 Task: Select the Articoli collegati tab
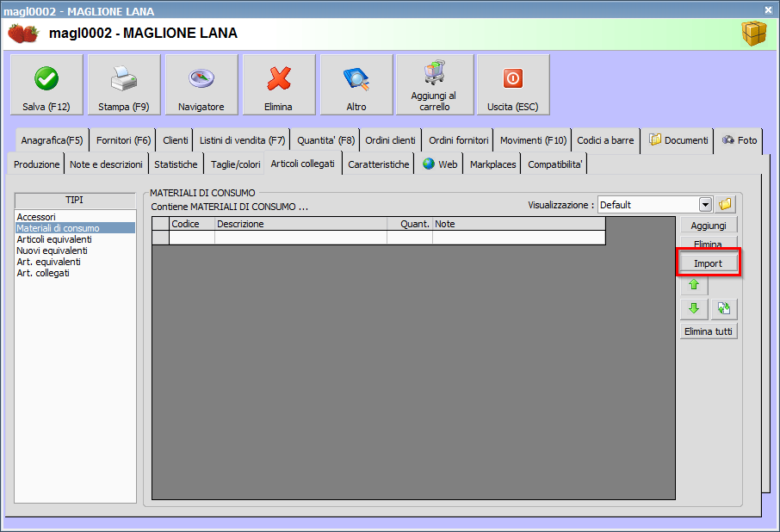302,163
